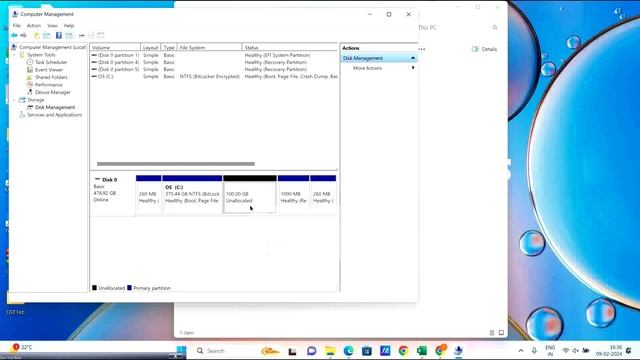Select Performance in the tree
This screenshot has height=360, width=640.
click(49, 85)
